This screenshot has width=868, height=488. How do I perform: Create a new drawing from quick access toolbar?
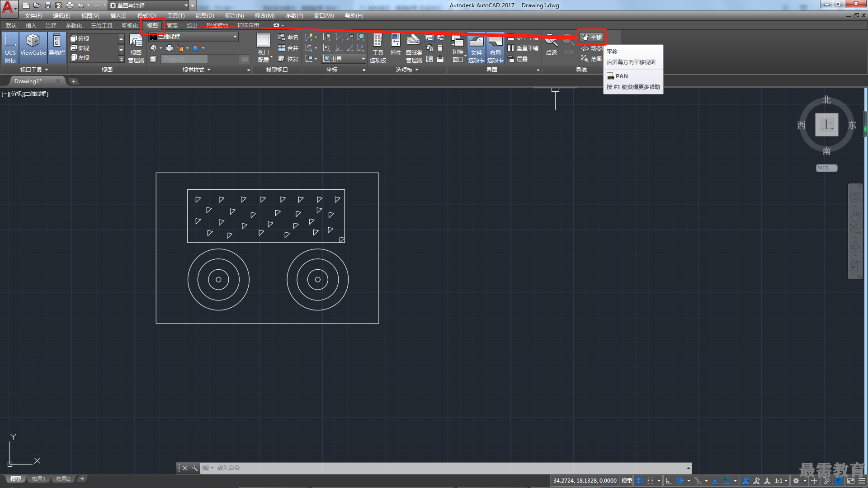click(x=26, y=5)
